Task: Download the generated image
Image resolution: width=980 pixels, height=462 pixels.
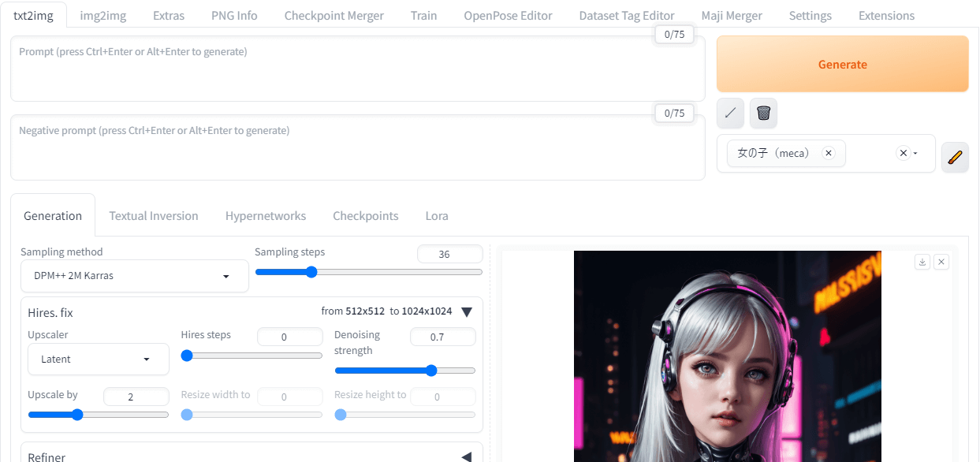Action: pyautogui.click(x=922, y=263)
